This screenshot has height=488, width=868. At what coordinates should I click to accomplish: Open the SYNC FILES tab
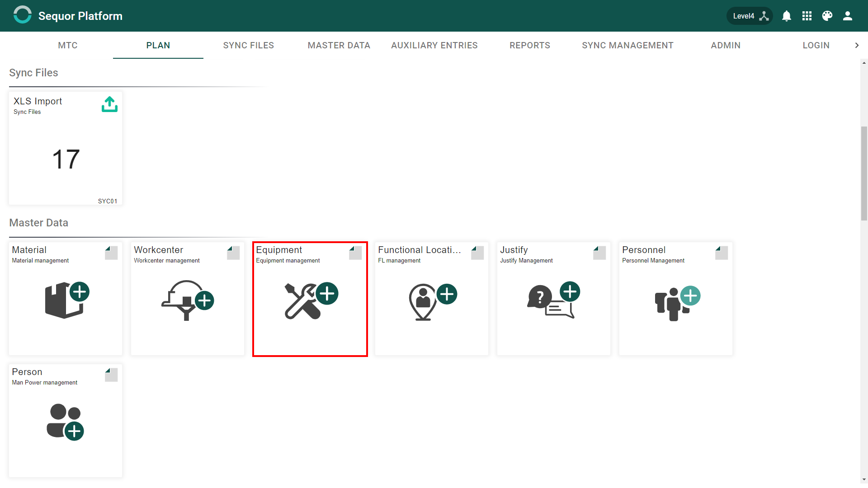coord(249,45)
